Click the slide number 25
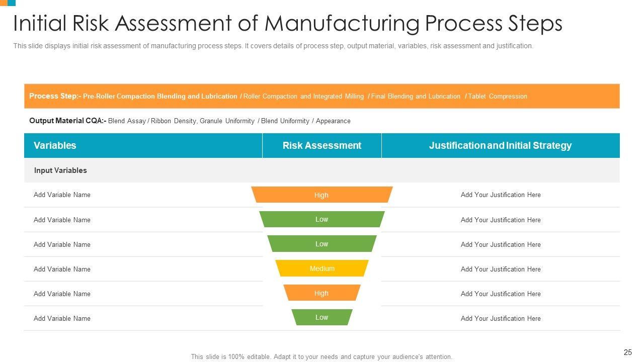This screenshot has width=644, height=362. tap(627, 352)
